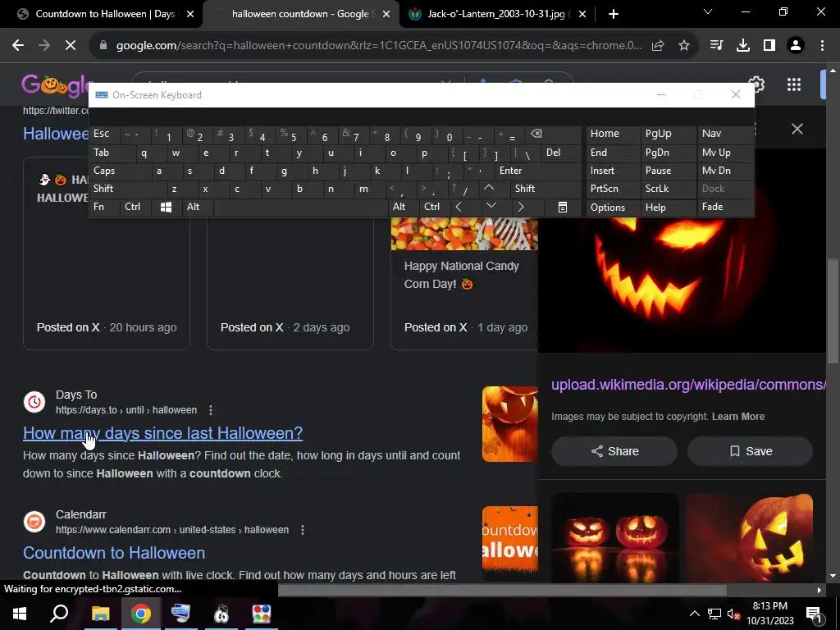Screen dimensions: 840x630
Task: Open more options for Calendarr result
Action: tap(303, 530)
